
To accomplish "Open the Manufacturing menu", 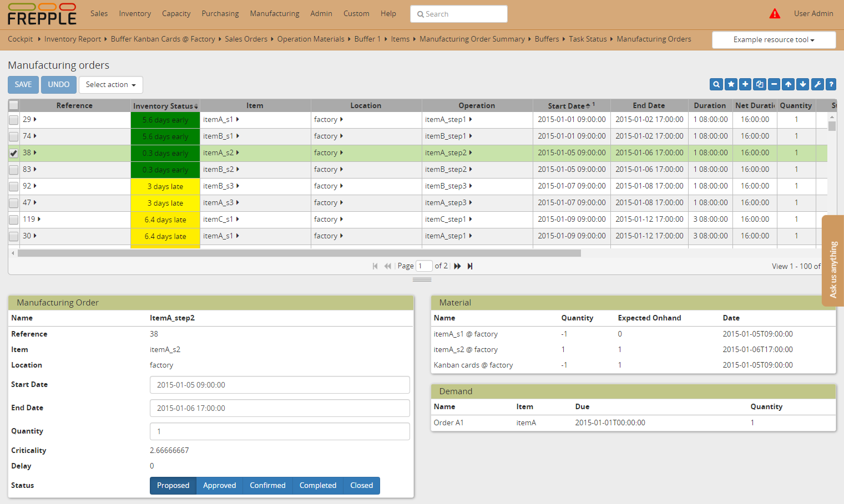I will [x=274, y=14].
